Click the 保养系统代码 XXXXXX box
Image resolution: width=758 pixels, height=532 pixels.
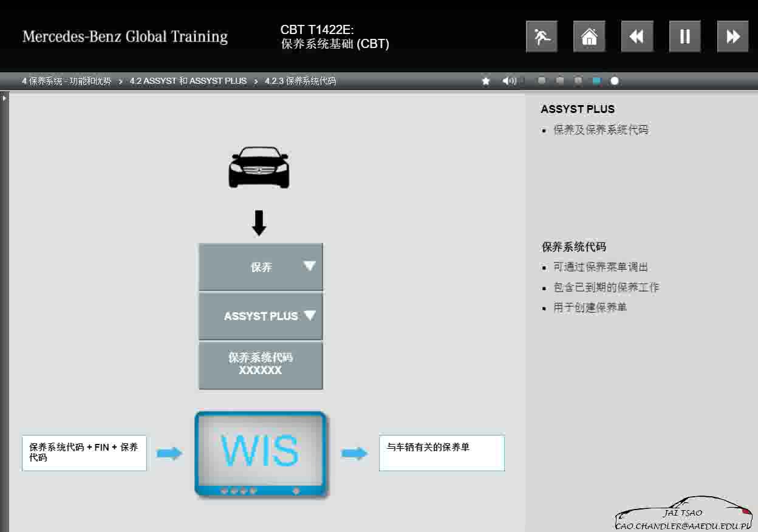(x=261, y=365)
